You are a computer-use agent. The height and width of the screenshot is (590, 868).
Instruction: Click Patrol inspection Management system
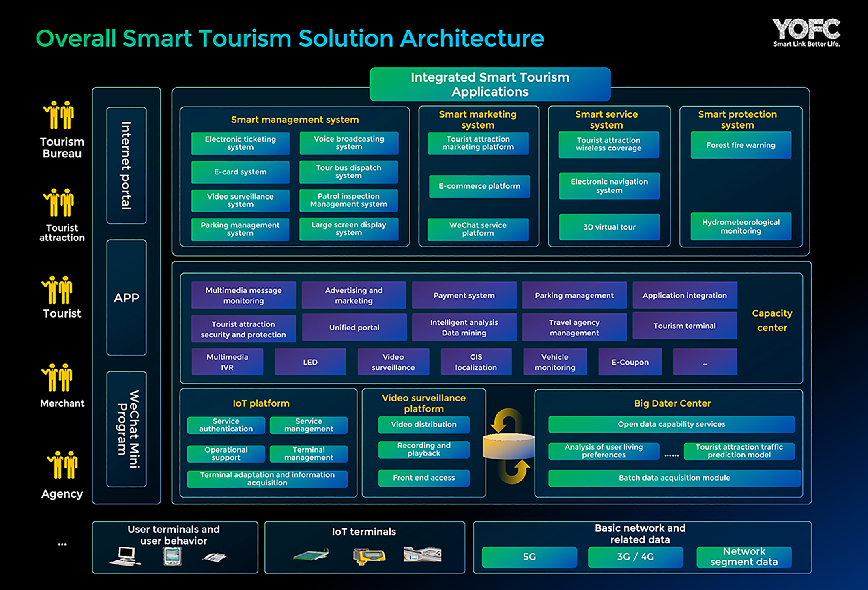(x=349, y=200)
